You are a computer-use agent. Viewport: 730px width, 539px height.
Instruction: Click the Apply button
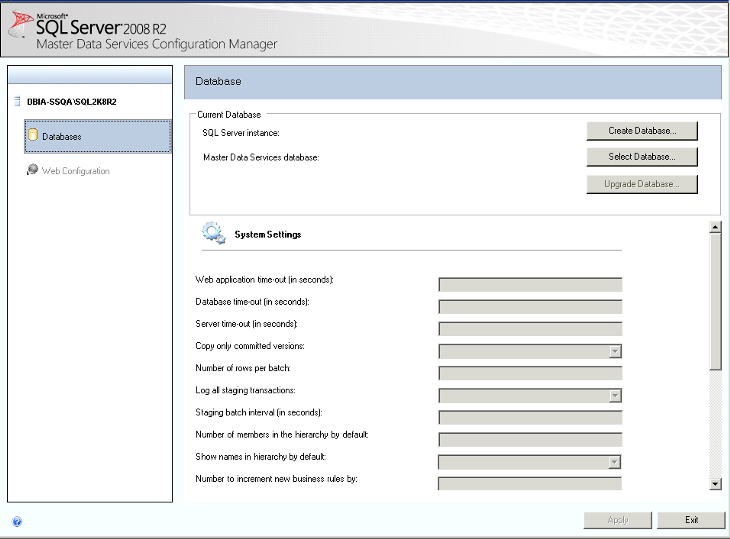point(617,520)
